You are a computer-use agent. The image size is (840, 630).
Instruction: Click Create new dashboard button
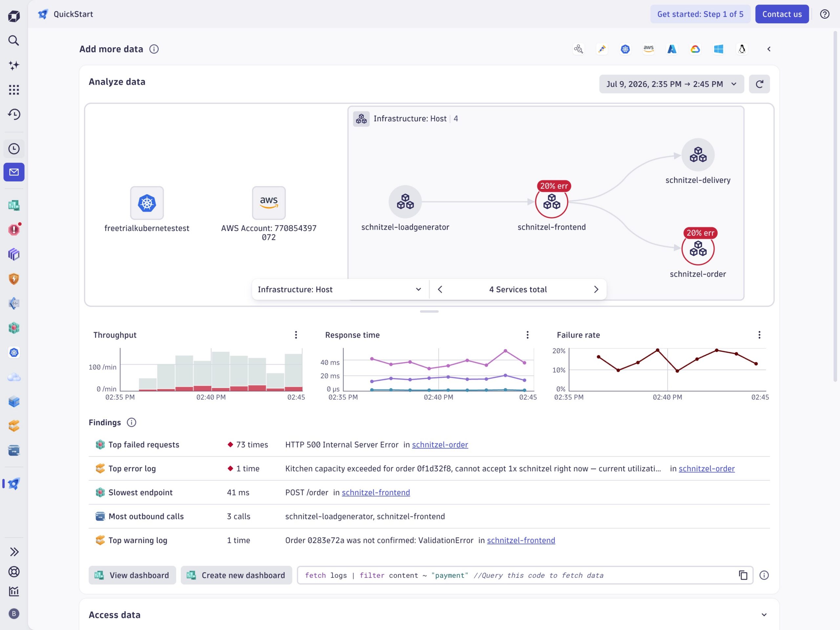[x=236, y=575]
